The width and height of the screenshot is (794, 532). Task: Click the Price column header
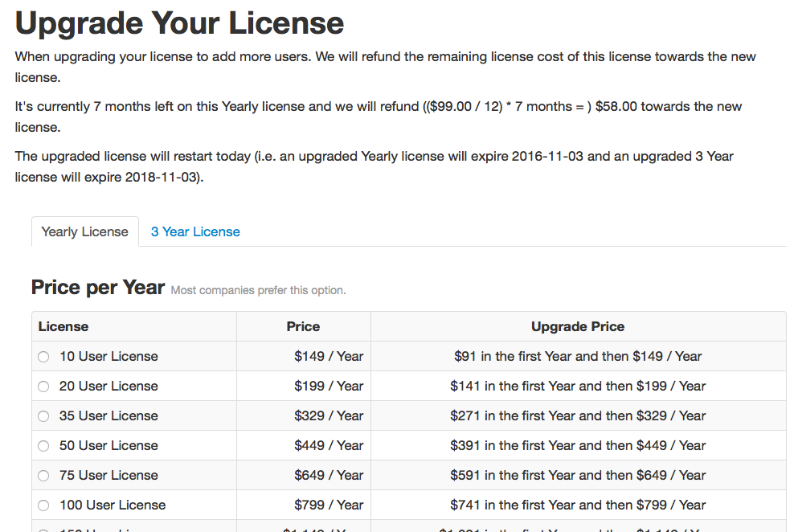click(303, 326)
